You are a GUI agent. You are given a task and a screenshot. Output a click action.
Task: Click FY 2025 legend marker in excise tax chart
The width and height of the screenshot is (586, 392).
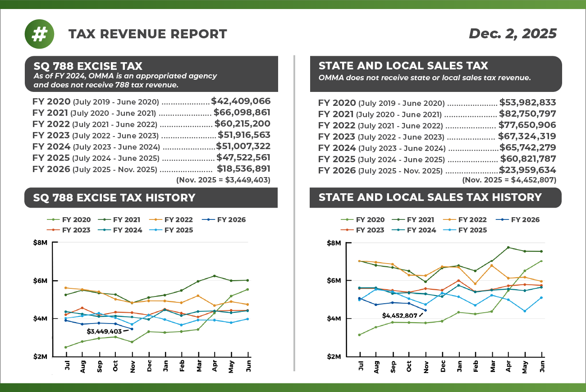click(156, 230)
